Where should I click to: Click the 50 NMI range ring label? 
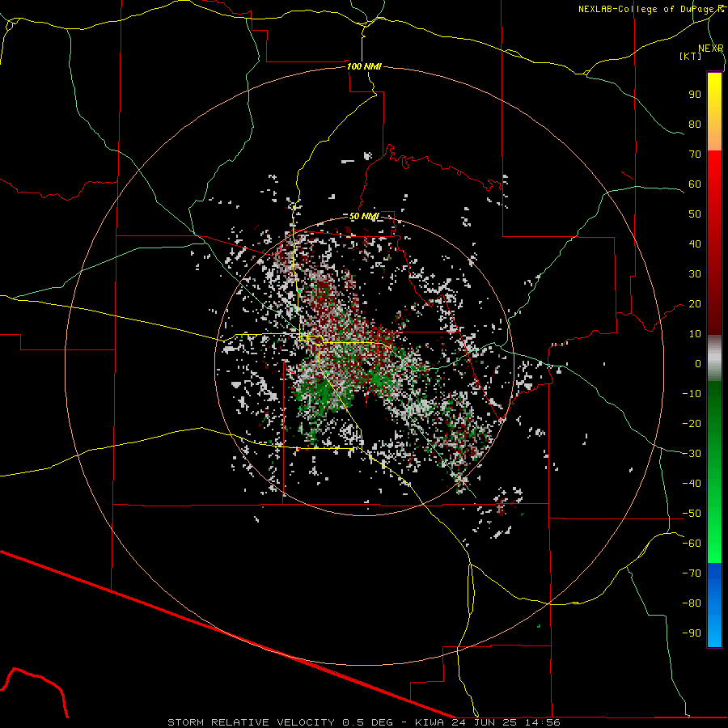coord(365,216)
